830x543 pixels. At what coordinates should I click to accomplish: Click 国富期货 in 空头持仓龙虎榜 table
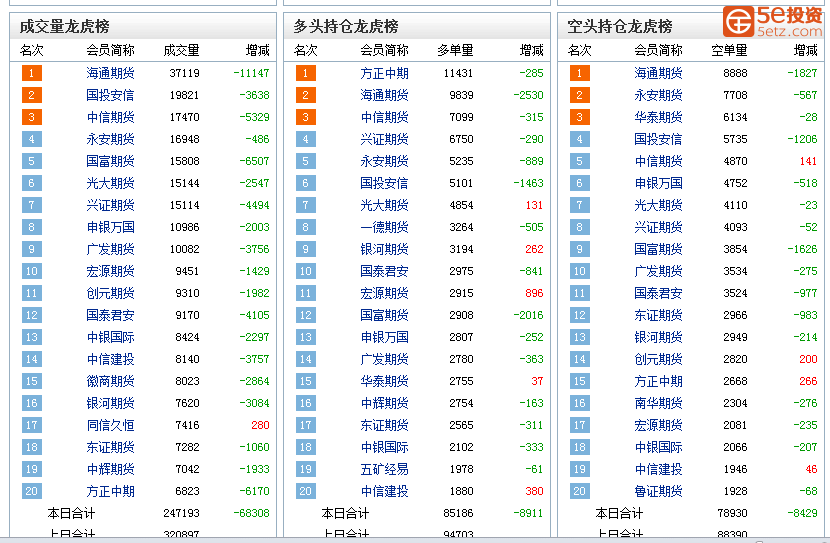coord(658,249)
